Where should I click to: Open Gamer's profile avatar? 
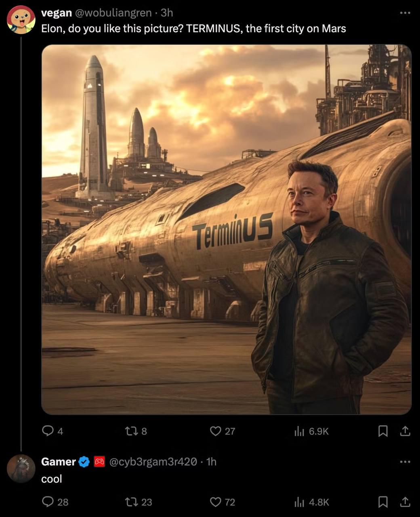[x=21, y=469]
